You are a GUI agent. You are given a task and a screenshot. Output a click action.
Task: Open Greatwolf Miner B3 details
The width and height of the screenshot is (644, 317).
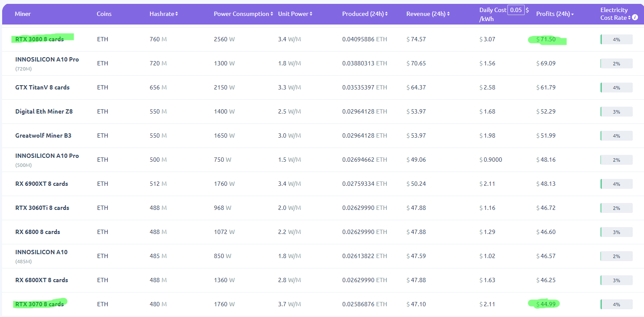pos(43,135)
